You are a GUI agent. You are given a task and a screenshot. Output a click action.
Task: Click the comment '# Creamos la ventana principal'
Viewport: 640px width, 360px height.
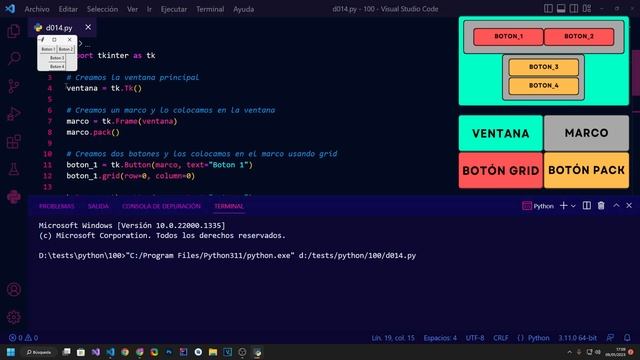click(133, 77)
